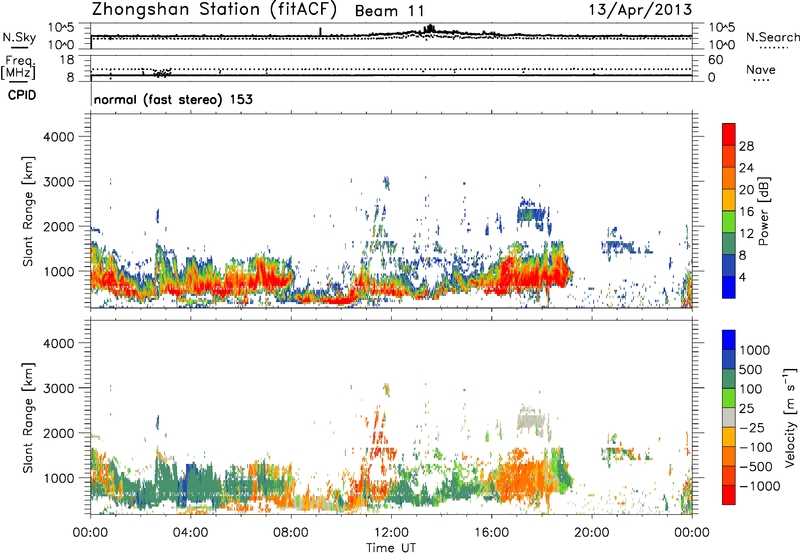The image size is (800, 554).
Task: Click 'normal (fast stereo) 153' text
Action: click(173, 99)
